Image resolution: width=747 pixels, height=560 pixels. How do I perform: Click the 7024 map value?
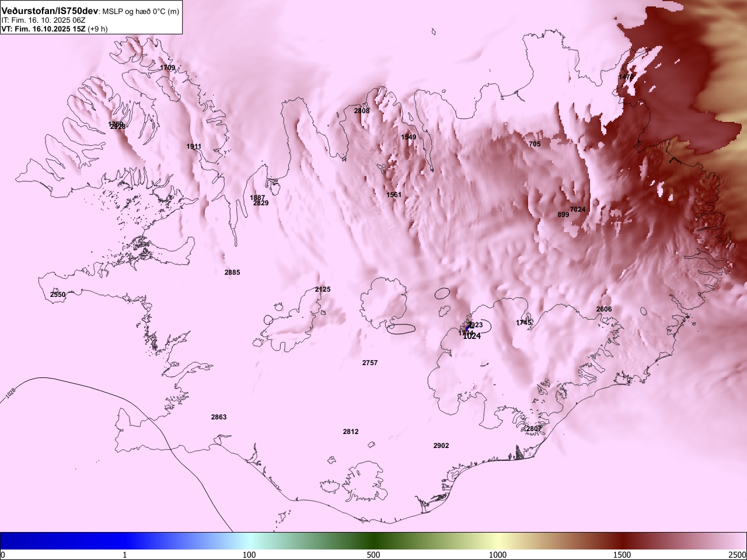pyautogui.click(x=578, y=209)
